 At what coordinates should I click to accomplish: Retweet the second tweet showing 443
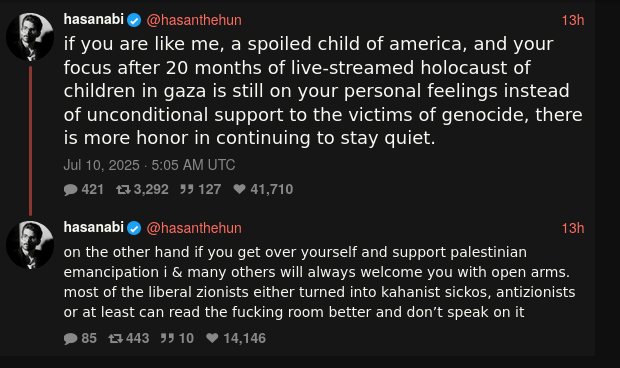(115, 339)
